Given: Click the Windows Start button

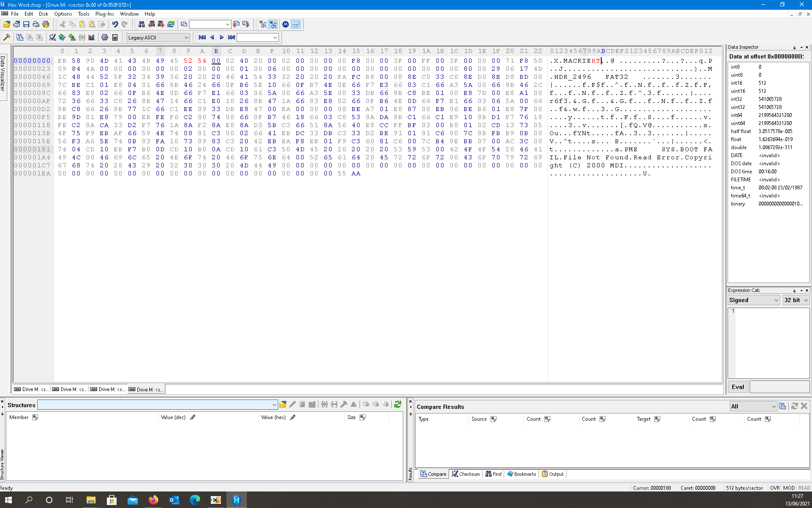Looking at the screenshot, I should click(x=8, y=500).
